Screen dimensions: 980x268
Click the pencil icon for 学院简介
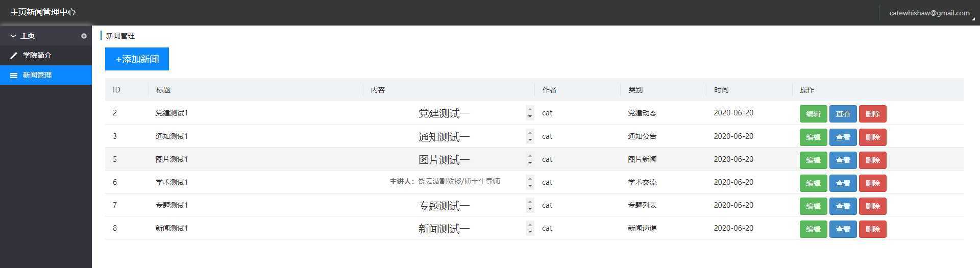click(x=14, y=55)
